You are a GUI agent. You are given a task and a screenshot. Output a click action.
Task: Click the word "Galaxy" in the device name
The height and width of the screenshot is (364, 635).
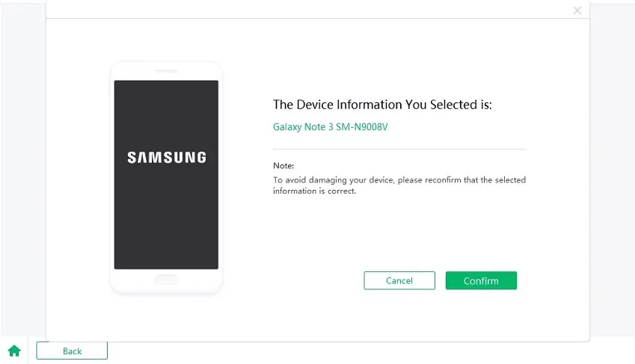pos(287,126)
